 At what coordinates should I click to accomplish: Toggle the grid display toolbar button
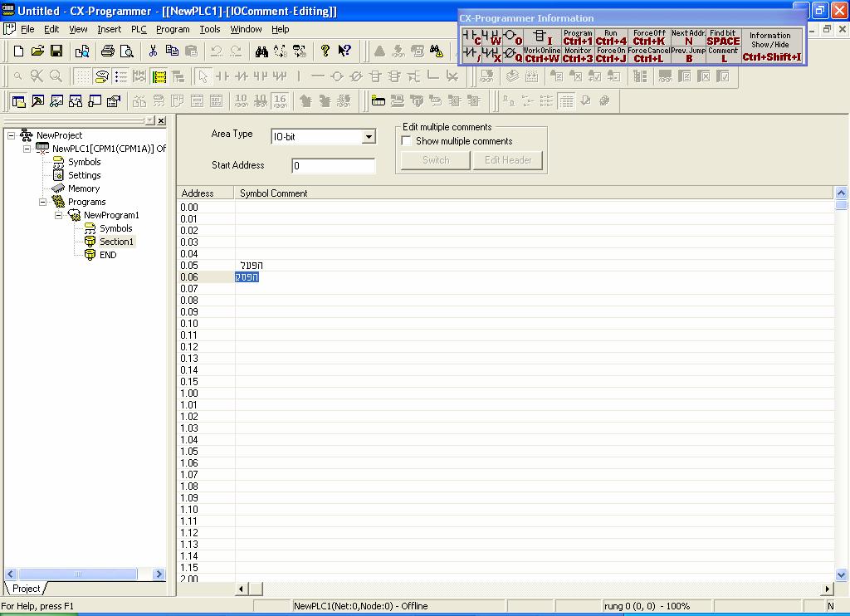tap(82, 76)
